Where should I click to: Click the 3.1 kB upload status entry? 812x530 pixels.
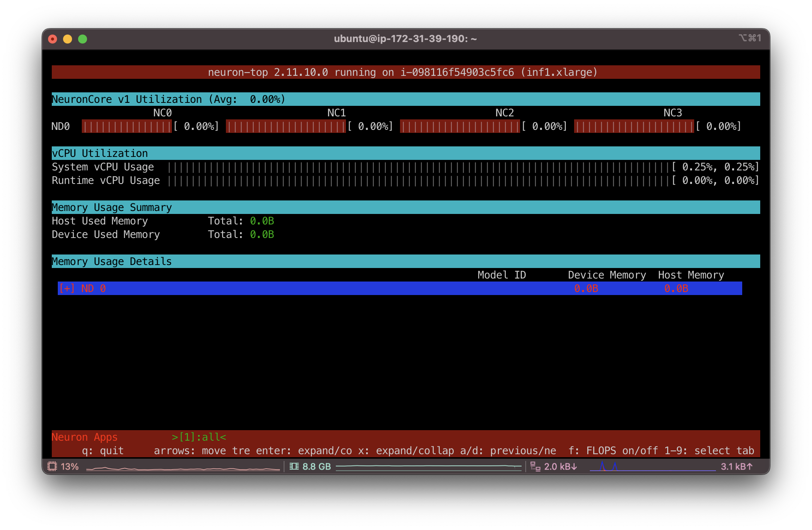point(737,467)
